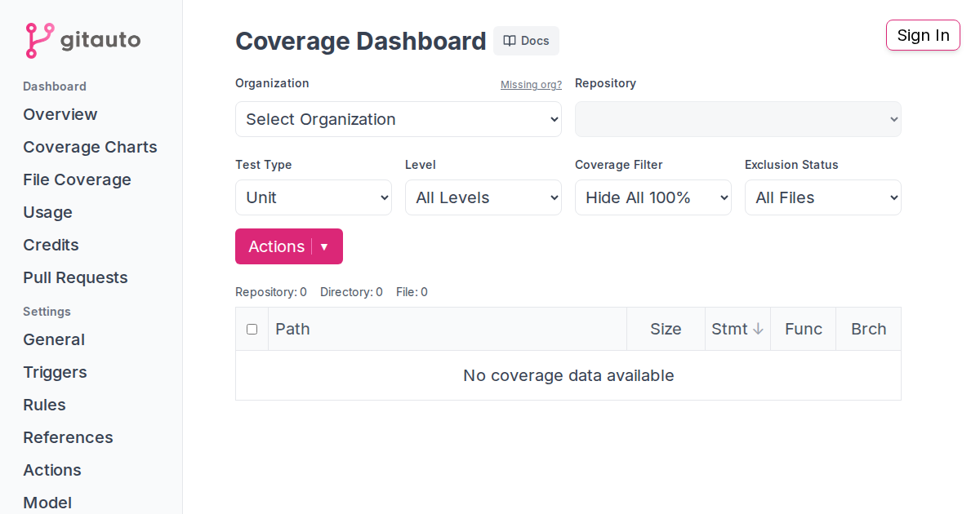Image resolution: width=980 pixels, height=514 pixels.
Task: Click the Stmt sort arrow icon
Action: (x=758, y=329)
